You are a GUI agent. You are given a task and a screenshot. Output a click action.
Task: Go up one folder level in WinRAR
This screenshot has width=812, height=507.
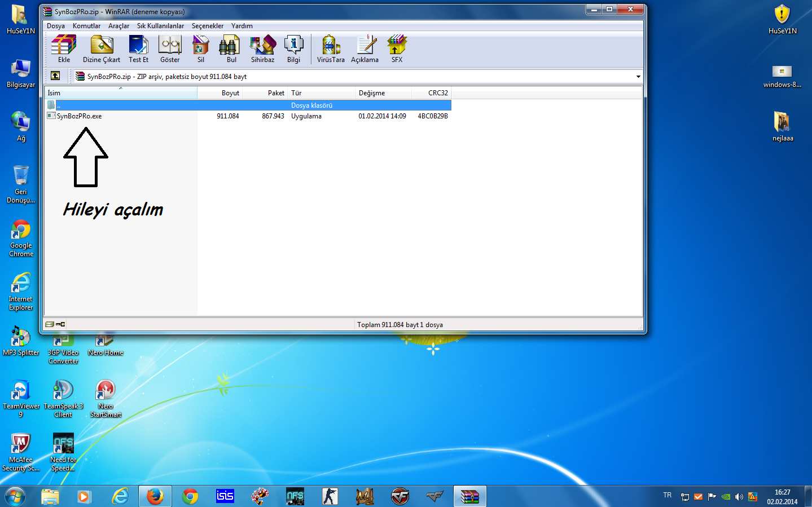pyautogui.click(x=55, y=76)
